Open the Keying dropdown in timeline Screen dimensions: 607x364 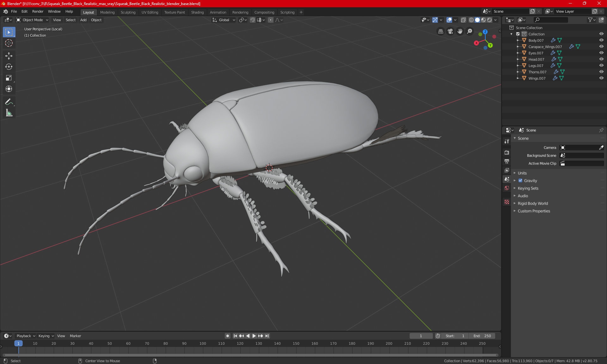tap(46, 336)
